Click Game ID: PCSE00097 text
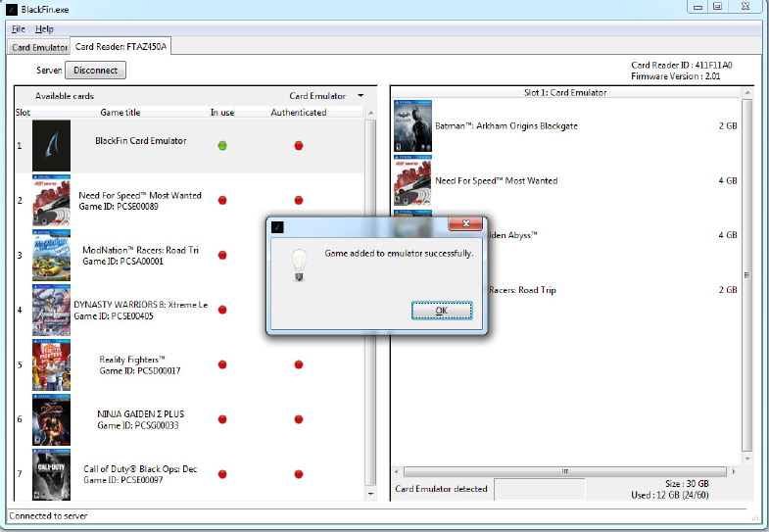769x532 pixels. (x=123, y=480)
